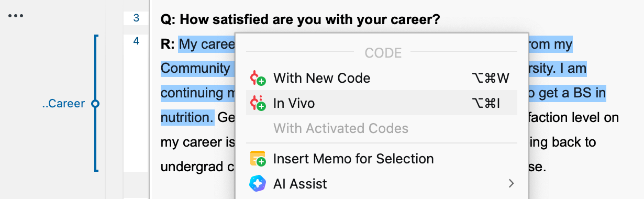
Task: Click the ..Career code label
Action: pos(63,104)
